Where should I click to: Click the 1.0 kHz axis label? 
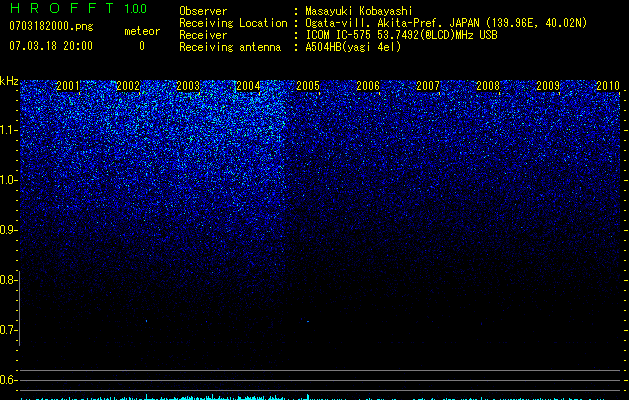click(x=9, y=180)
